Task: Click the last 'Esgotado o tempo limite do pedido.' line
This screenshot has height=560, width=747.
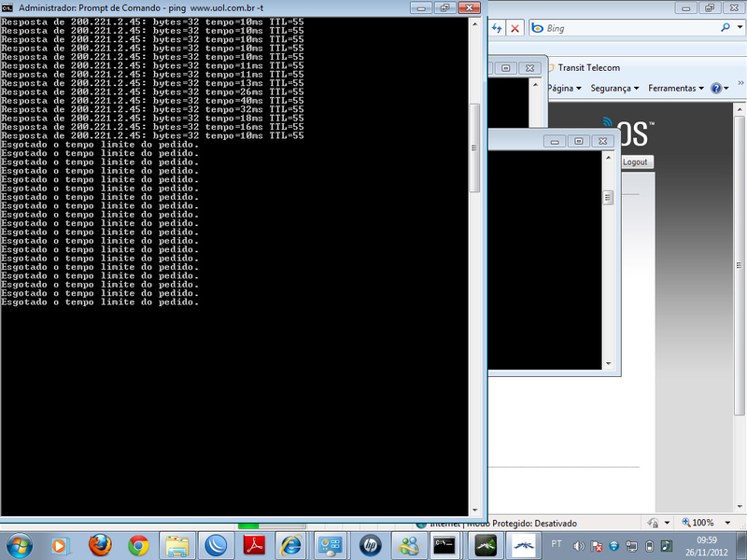Action: (100, 301)
